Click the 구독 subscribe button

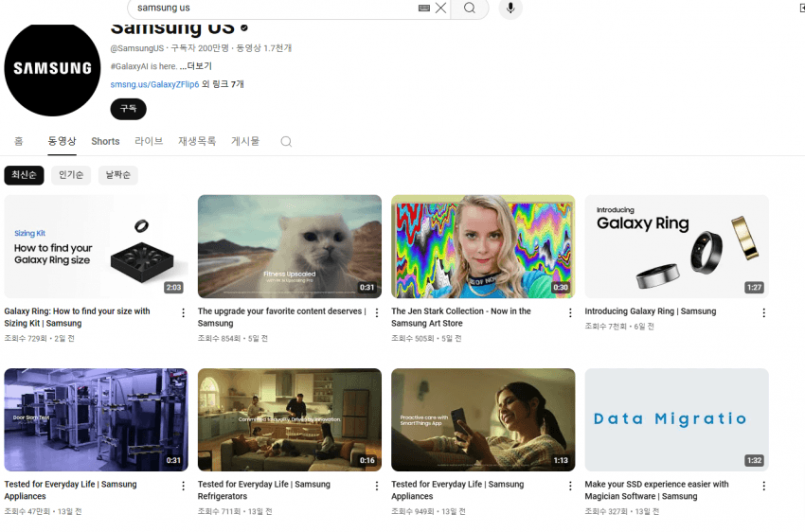pos(129,109)
